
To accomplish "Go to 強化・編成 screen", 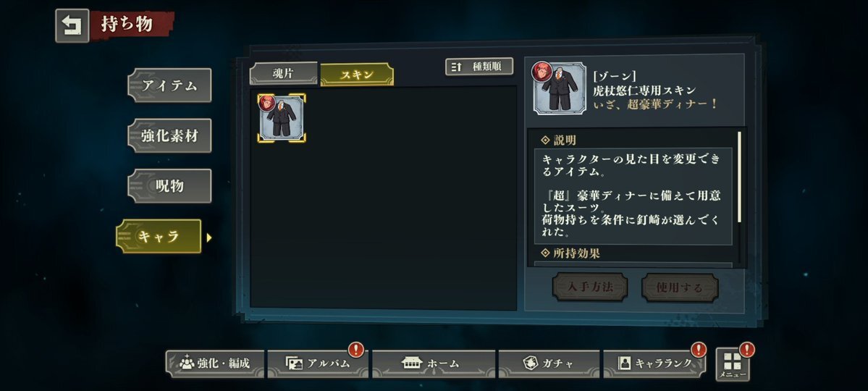I will click(215, 364).
